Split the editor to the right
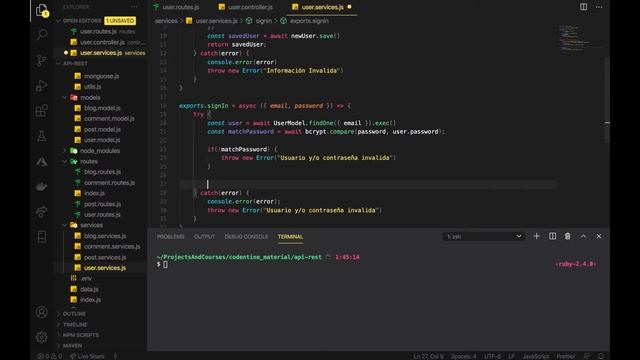 pyautogui.click(x=583, y=7)
